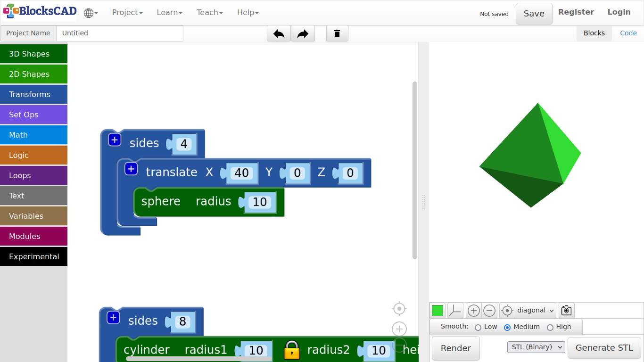
Task: Open the STL (Binary) format dropdown
Action: pos(536,347)
